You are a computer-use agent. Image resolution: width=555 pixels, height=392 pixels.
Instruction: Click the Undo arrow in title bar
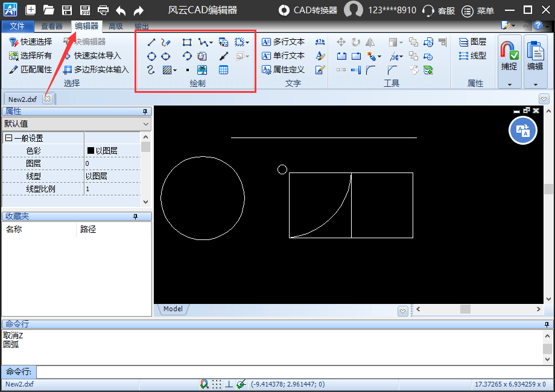(x=121, y=11)
